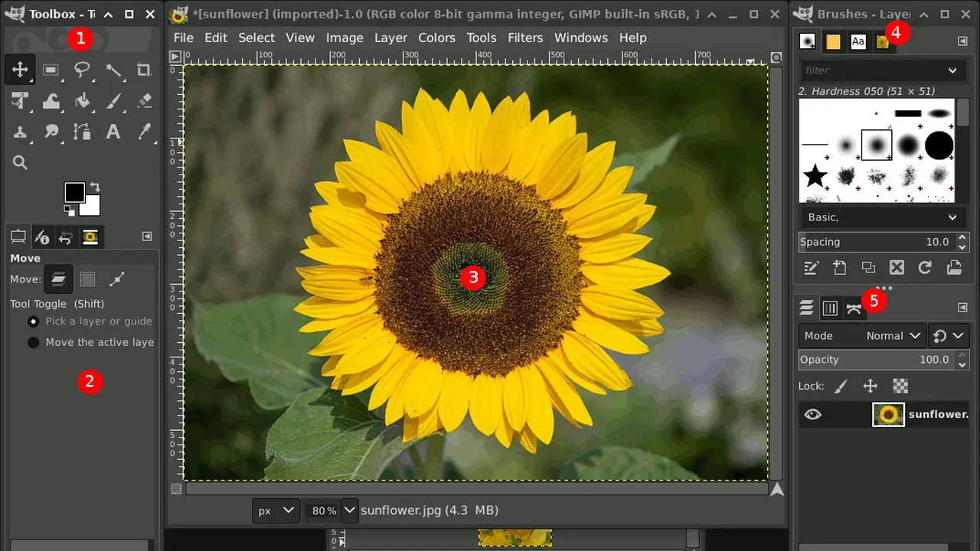
Task: Open the Filters menu
Action: [x=525, y=37]
